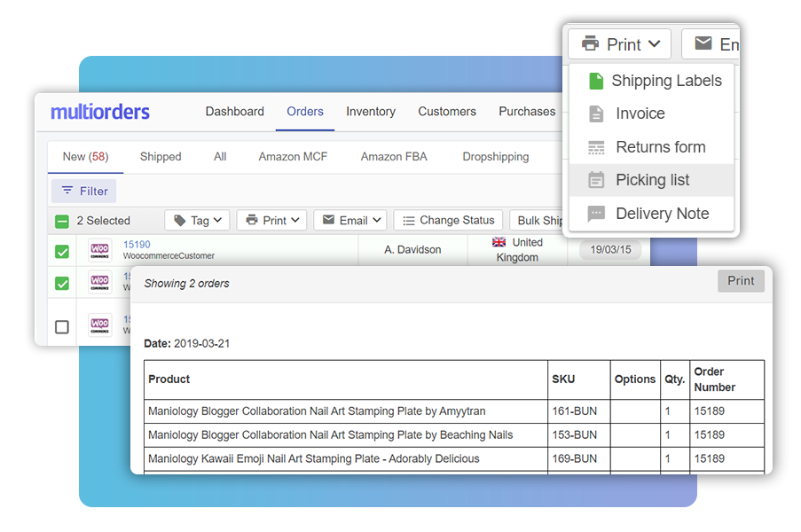Open order number 15190 link

click(137, 245)
